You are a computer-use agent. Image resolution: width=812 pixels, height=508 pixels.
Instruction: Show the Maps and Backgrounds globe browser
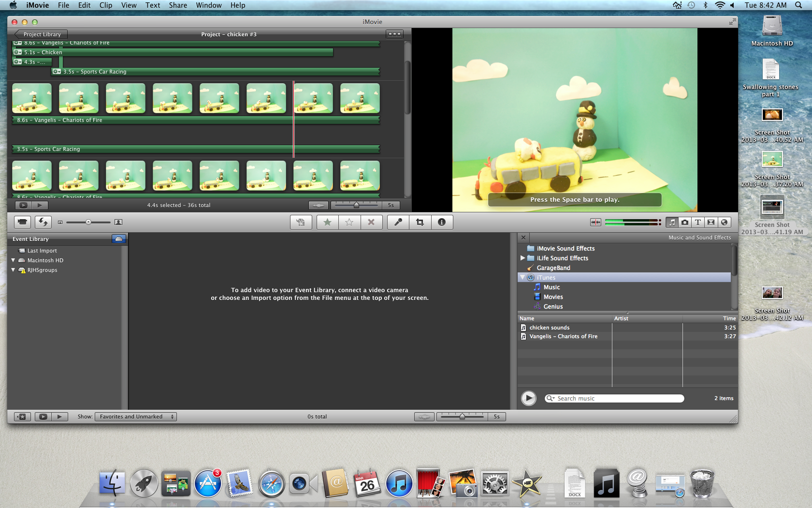(x=724, y=222)
